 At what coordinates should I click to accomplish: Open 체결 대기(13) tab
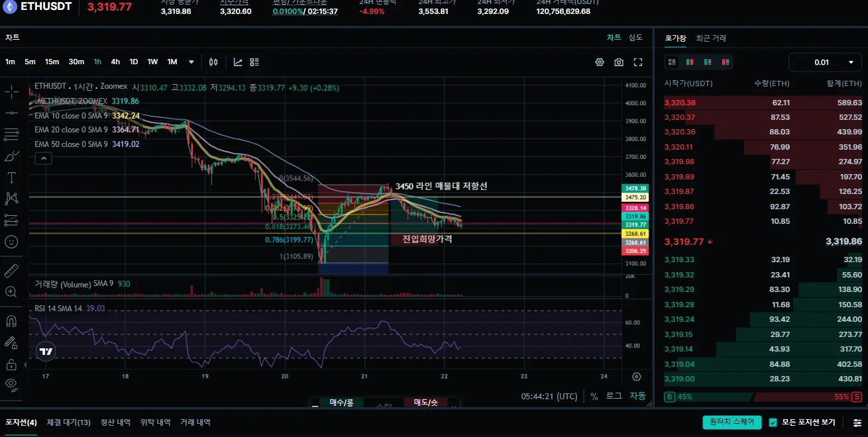68,422
